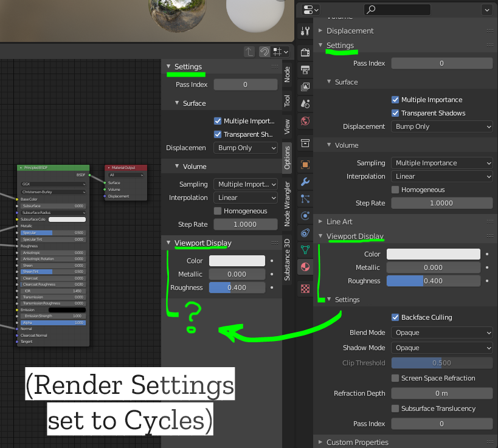This screenshot has height=448, width=498.
Task: Open the Material properties tab
Action: 305,267
